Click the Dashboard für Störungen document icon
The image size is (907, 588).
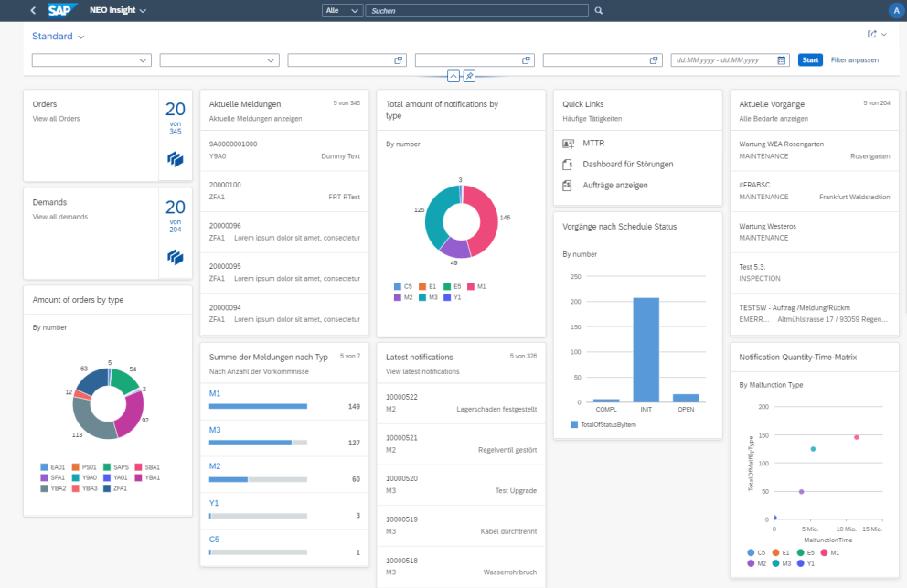(x=568, y=164)
